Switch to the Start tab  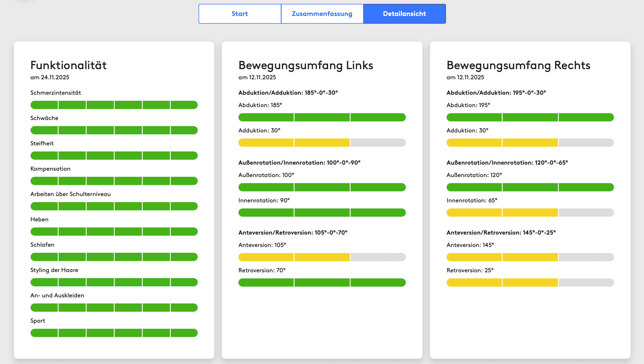tap(240, 14)
